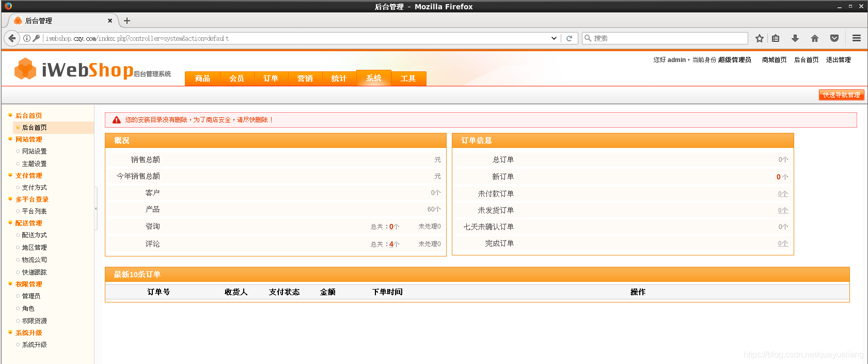Bookmark this page with the star icon
This screenshot has height=364, width=868.
[759, 38]
